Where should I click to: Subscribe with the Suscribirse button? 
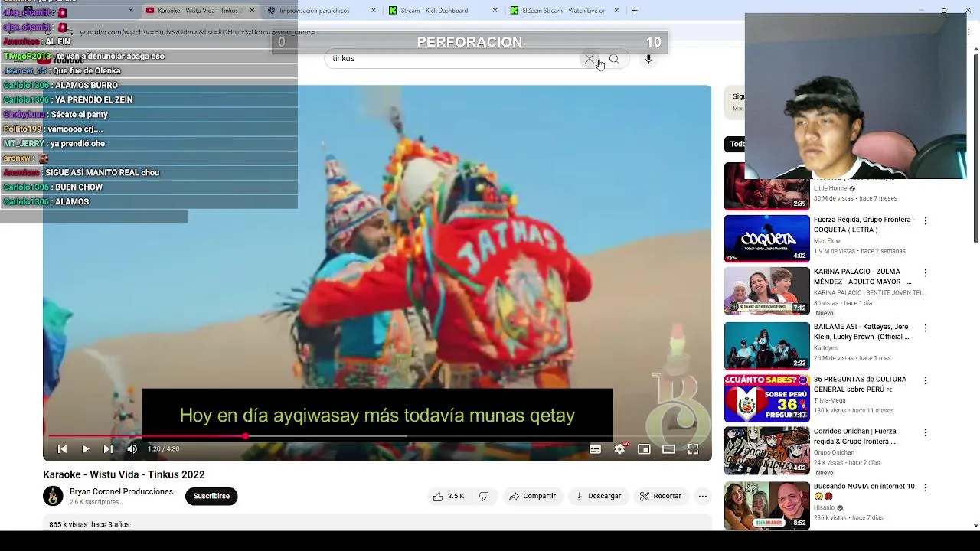(211, 496)
